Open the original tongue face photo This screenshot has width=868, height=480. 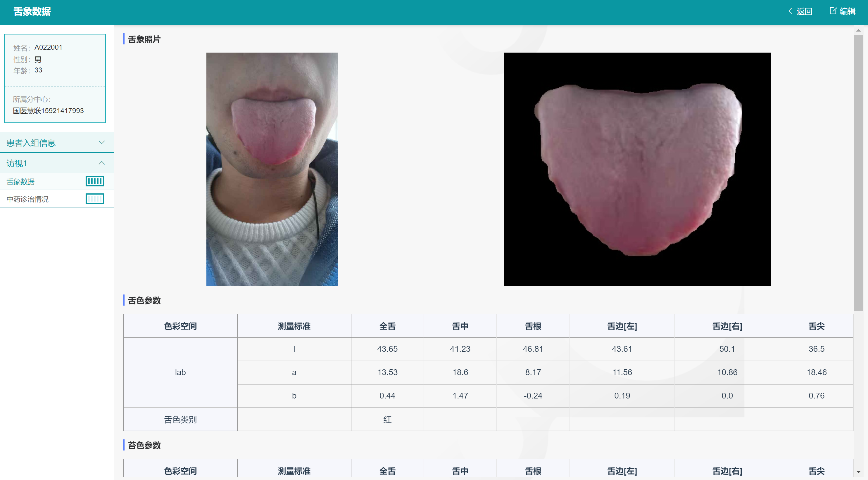pos(272,169)
